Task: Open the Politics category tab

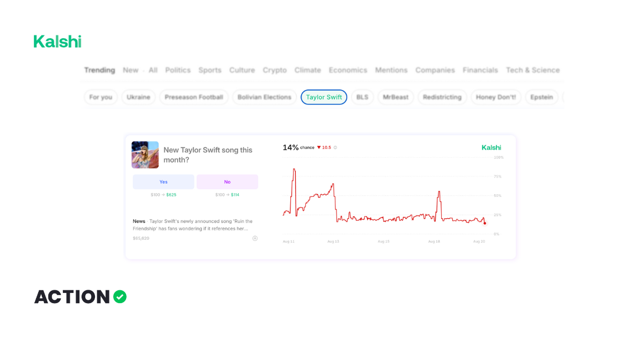Action: click(178, 70)
